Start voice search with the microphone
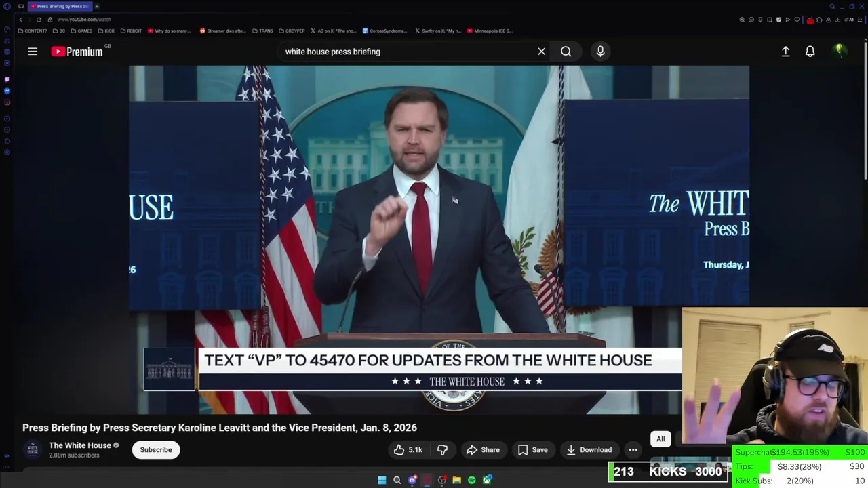The height and width of the screenshot is (488, 868). click(600, 52)
